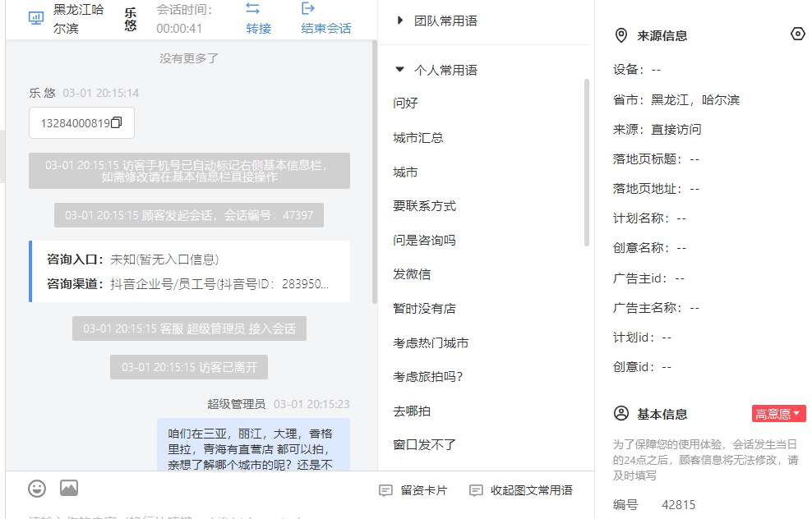Click the blue reply bubble about 三亚, 丽江

(254, 444)
